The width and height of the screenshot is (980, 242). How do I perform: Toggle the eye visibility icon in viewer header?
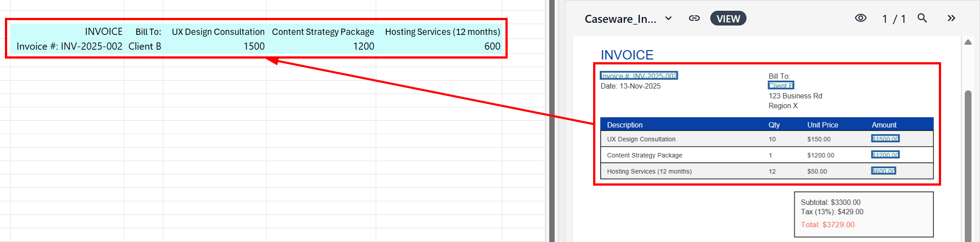(x=860, y=18)
